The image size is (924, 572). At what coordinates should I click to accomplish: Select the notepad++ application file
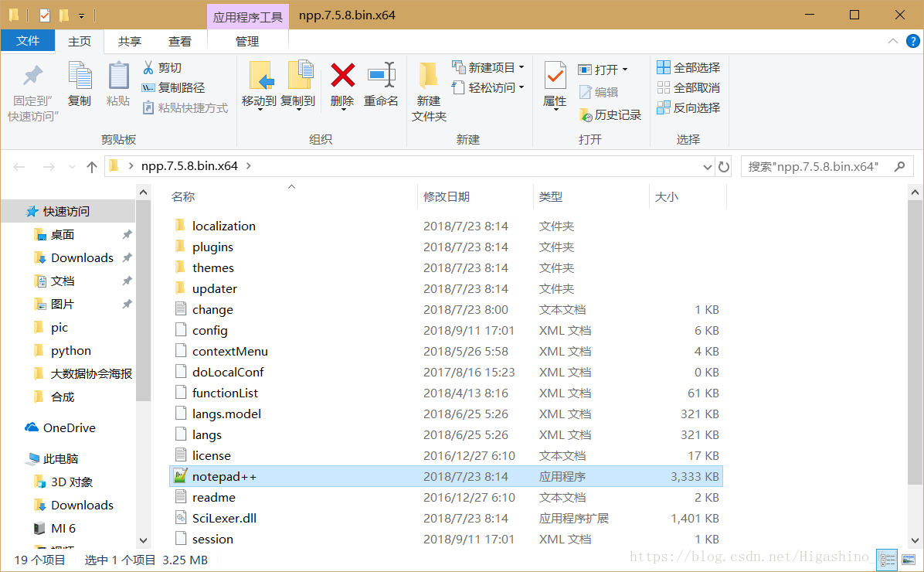(446, 476)
